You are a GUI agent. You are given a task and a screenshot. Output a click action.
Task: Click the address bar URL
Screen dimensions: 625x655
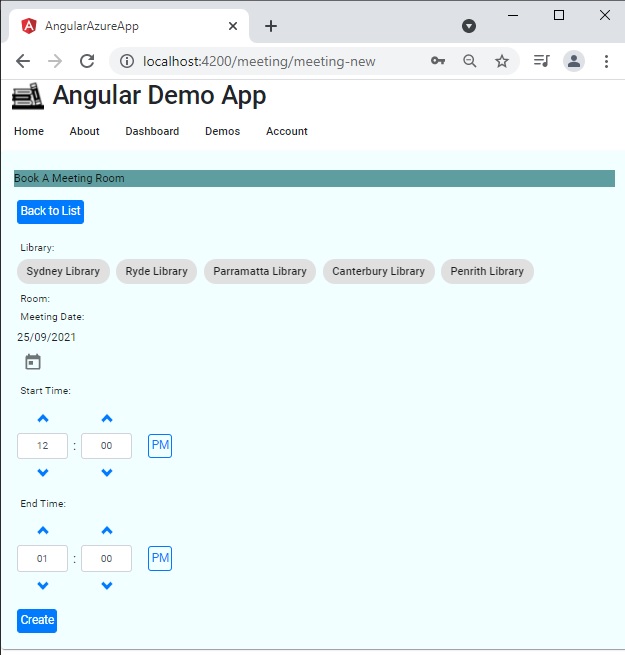[259, 61]
